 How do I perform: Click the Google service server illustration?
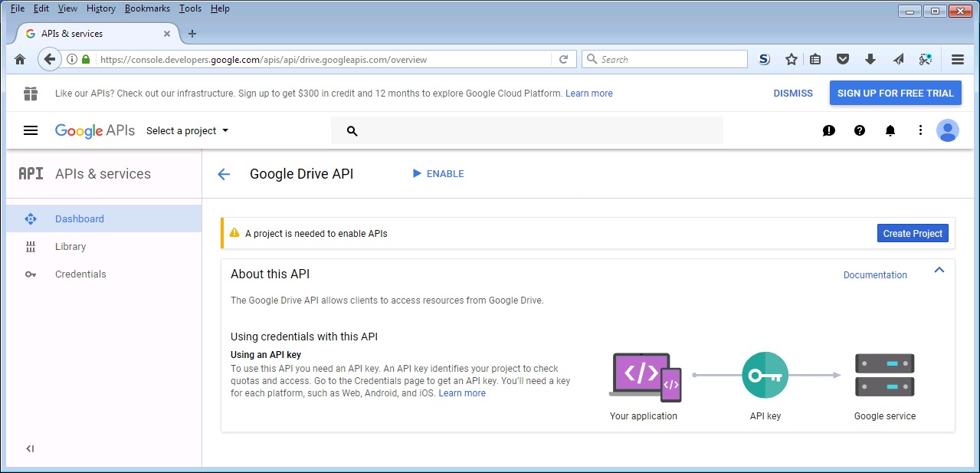[885, 375]
